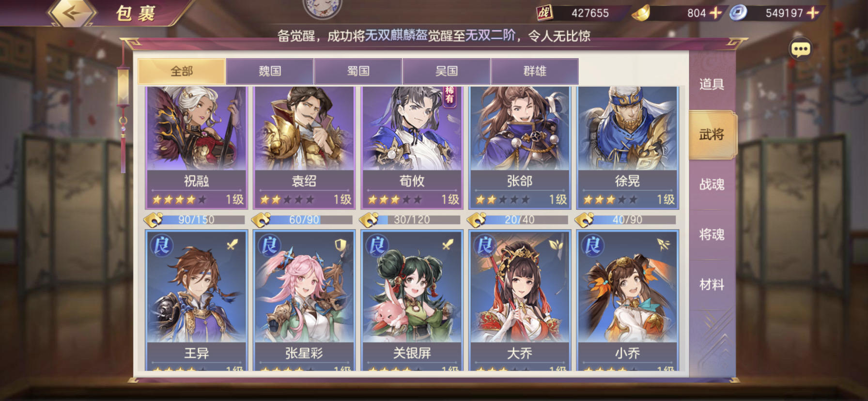Open the 战魂 side category
The width and height of the screenshot is (868, 401).
712,185
